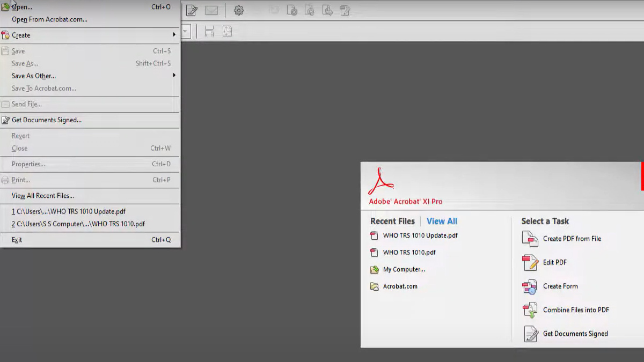Click the edit text pencil icon in toolbar
Screen dimensions: 644x362
click(345, 10)
